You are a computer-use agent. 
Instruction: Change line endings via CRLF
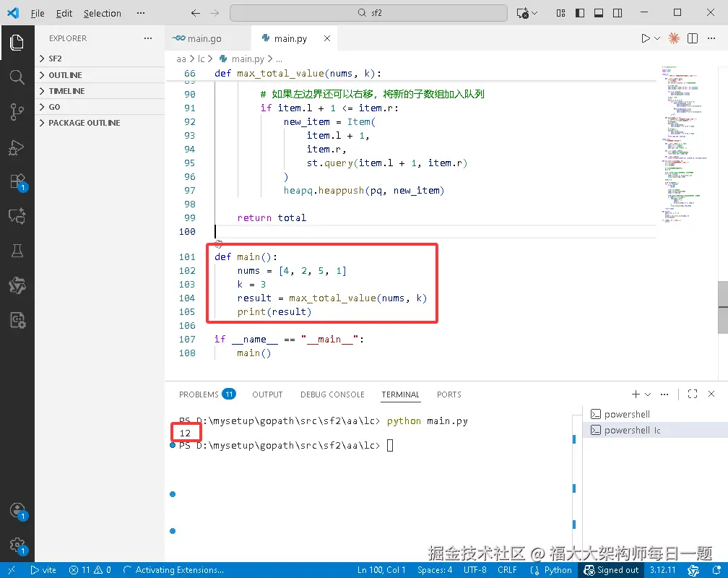coord(507,570)
